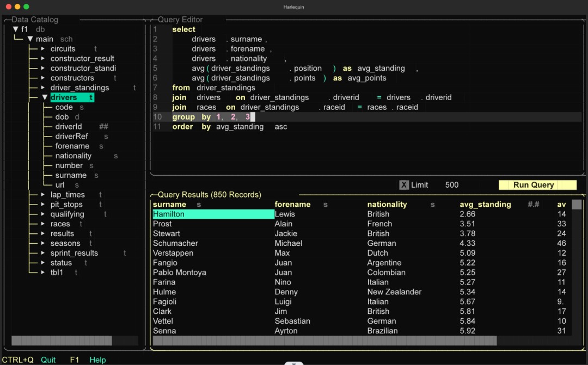The image size is (588, 365).
Task: Select the driverRef column in catalog
Action: [x=72, y=137]
